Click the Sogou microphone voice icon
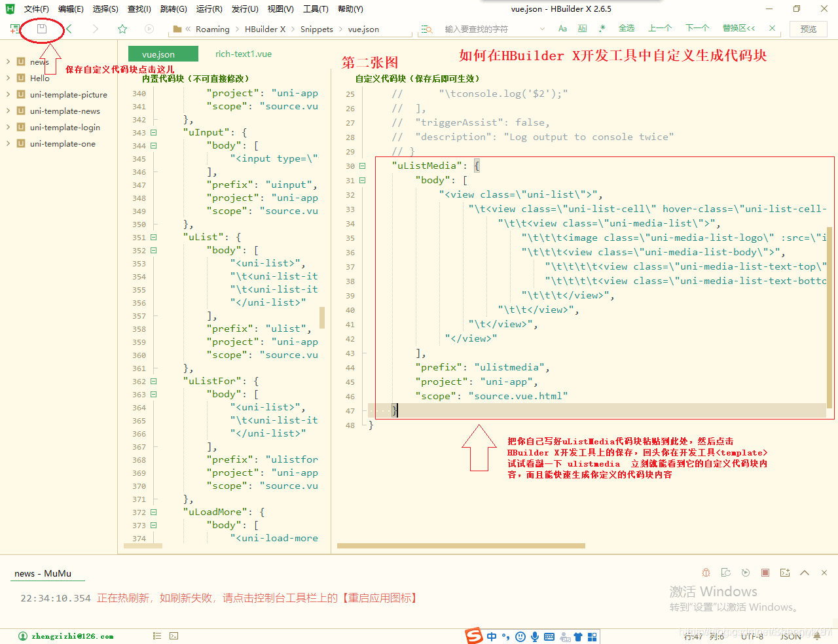This screenshot has width=838, height=644. coord(535,636)
